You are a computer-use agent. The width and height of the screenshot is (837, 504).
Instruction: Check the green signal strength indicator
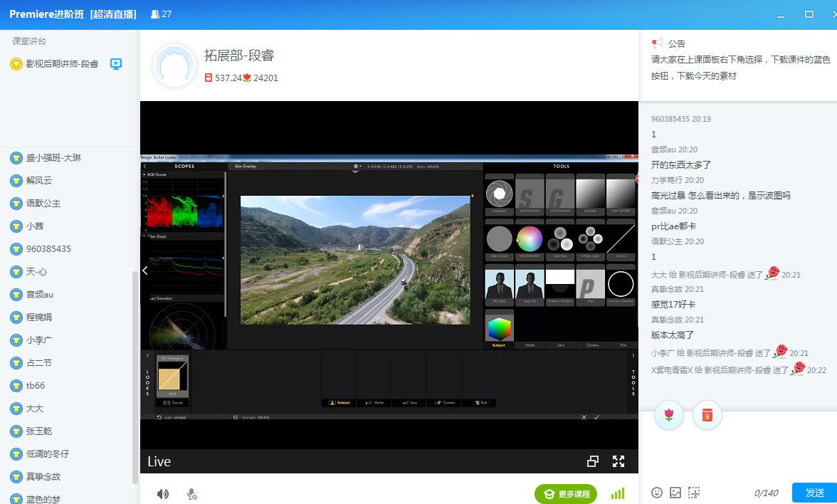pyautogui.click(x=618, y=493)
